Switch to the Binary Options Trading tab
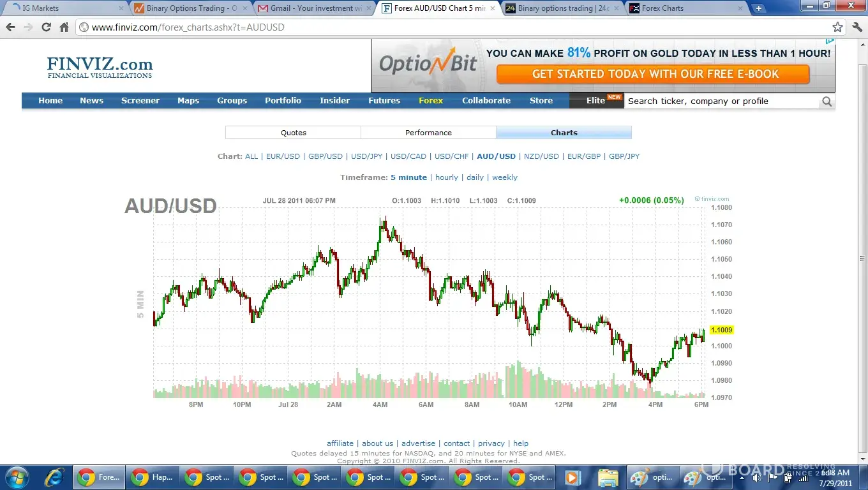Viewport: 868px width, 490px height. [191, 8]
